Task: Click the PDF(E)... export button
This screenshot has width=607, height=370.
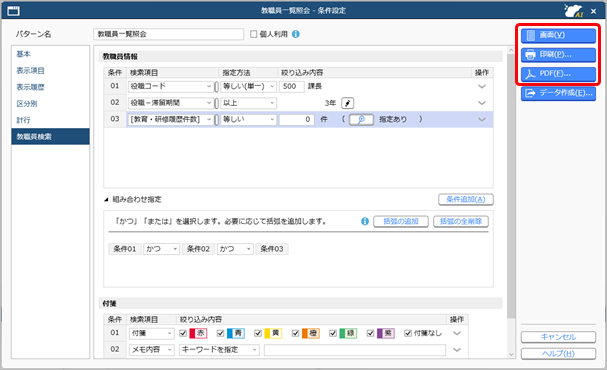Action: click(558, 74)
